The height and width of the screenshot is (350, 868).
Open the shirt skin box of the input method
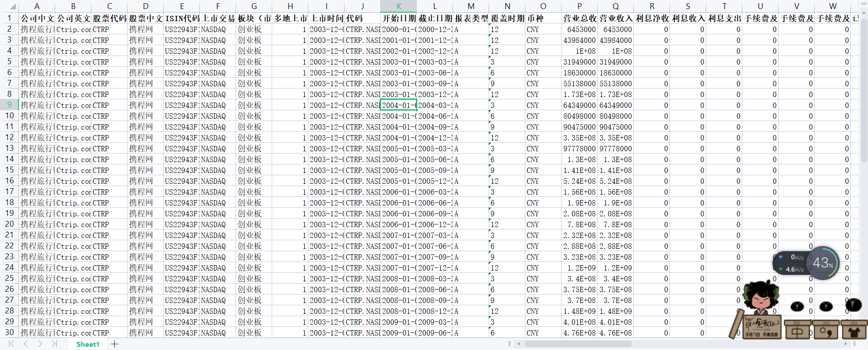(854, 330)
